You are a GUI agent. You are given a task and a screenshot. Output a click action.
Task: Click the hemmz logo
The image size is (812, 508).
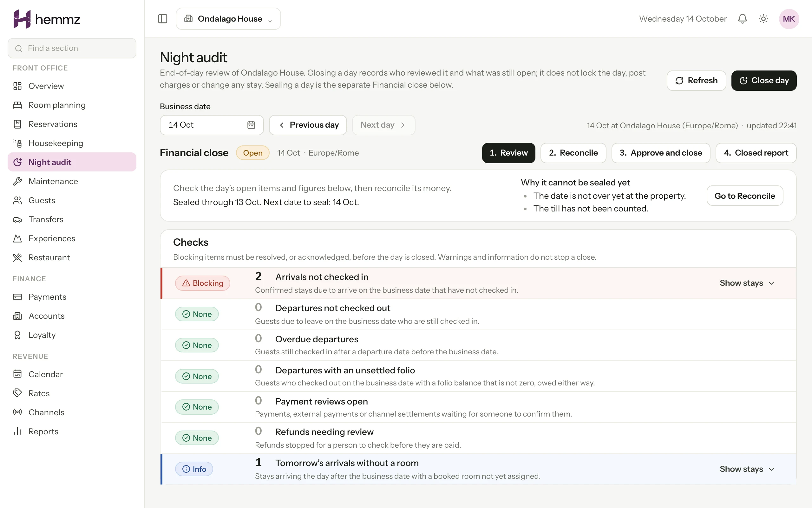click(46, 19)
